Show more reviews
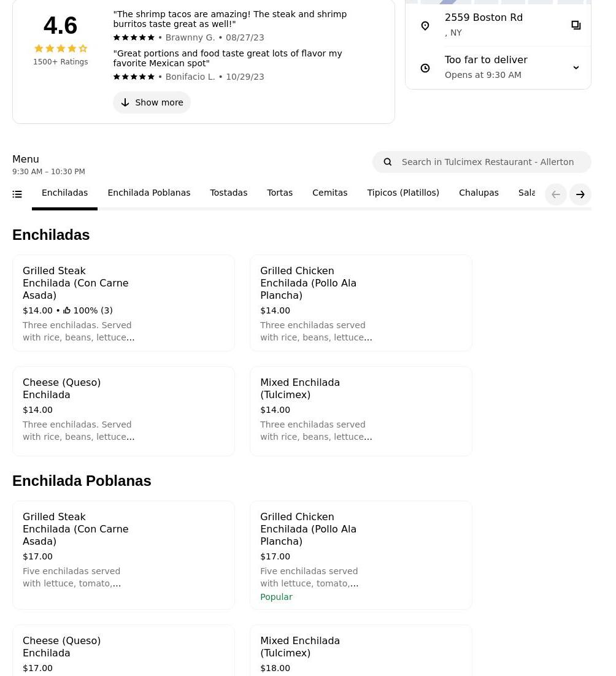The width and height of the screenshot is (616, 676). coord(152,102)
